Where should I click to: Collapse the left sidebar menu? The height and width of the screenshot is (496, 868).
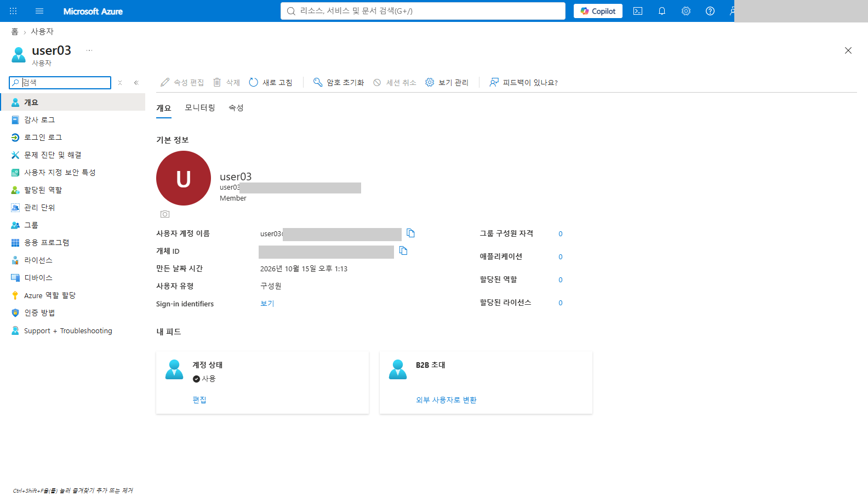point(136,83)
